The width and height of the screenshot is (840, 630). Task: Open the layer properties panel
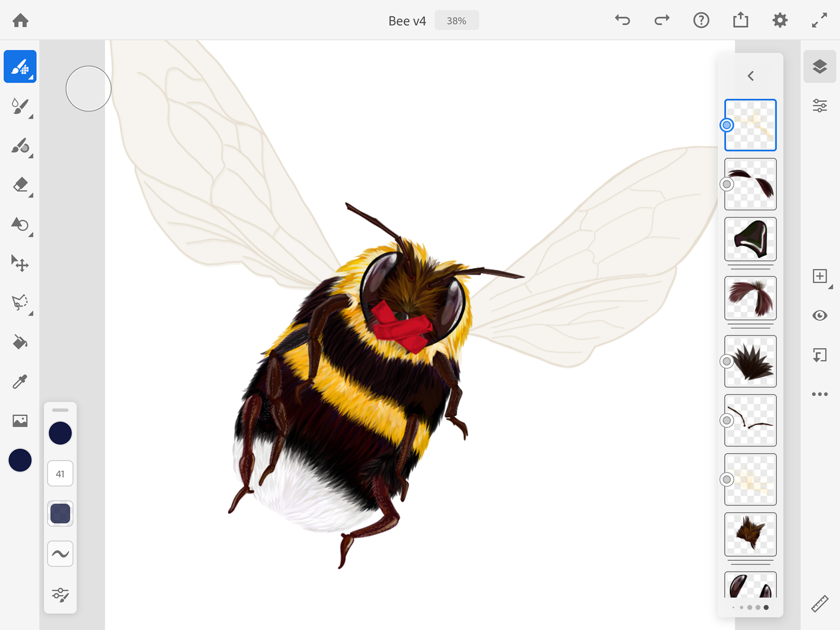point(819,106)
